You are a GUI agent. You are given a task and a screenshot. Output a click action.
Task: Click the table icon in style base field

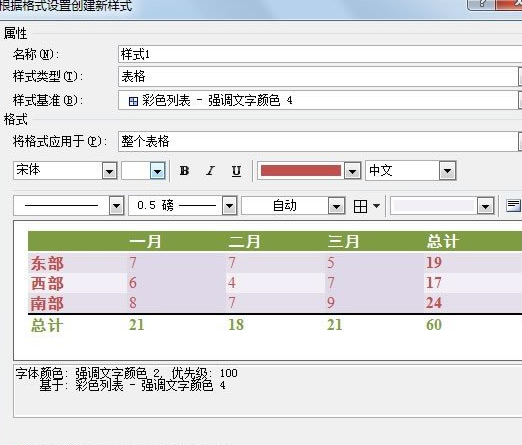[x=133, y=101]
